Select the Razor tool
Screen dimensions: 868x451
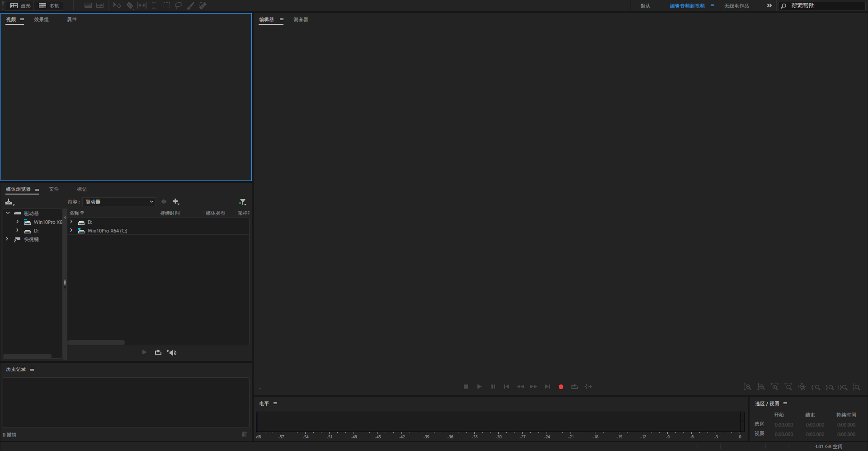pos(130,5)
